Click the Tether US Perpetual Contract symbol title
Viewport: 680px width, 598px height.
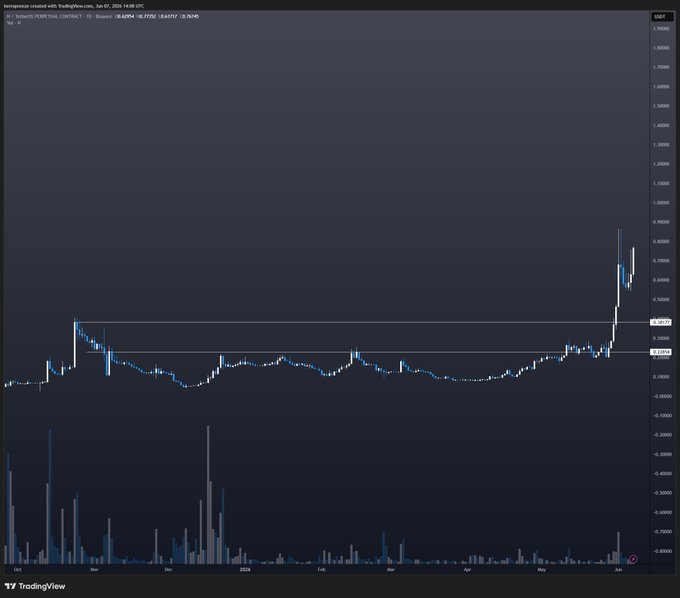pos(46,16)
